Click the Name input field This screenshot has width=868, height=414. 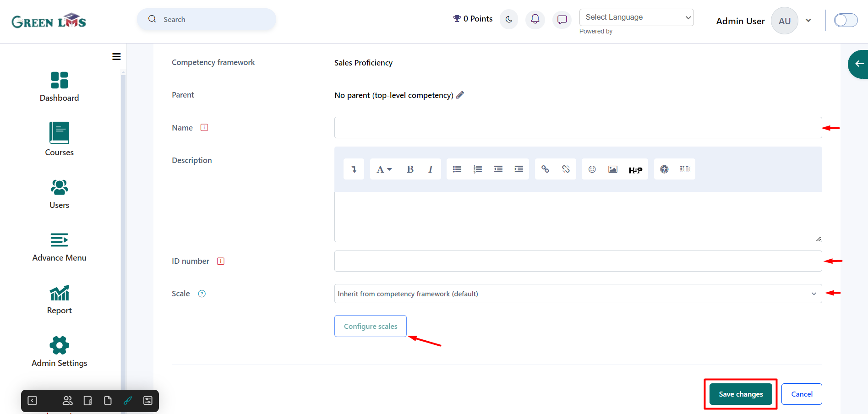(x=578, y=127)
